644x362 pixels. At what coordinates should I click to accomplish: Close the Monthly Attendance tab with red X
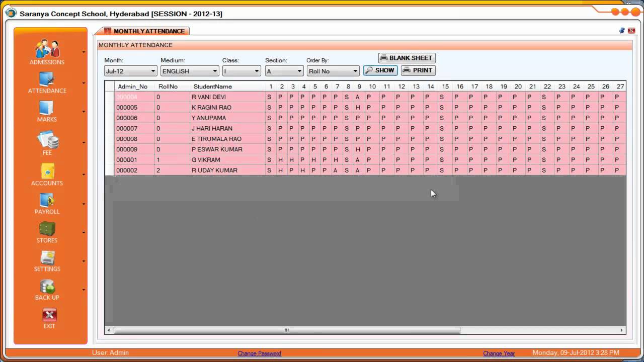(x=631, y=31)
